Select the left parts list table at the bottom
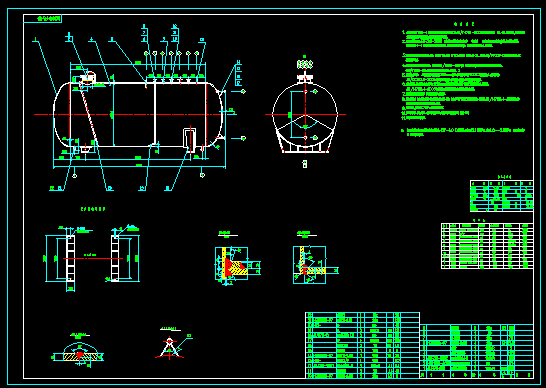The width and height of the screenshot is (546, 388). coord(362,345)
